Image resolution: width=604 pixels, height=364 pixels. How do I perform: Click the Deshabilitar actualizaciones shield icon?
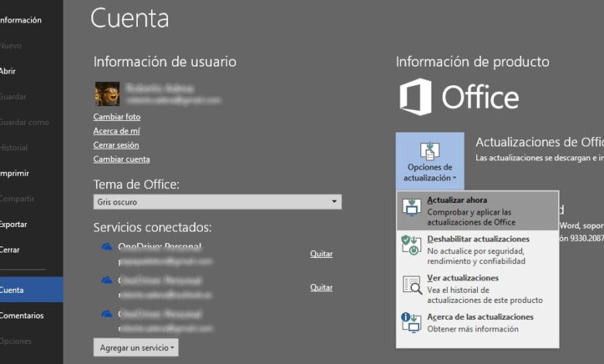tap(411, 245)
